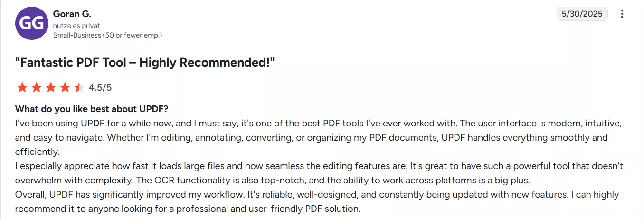Select the second rating star
This screenshot has height=219, width=644.
36,87
